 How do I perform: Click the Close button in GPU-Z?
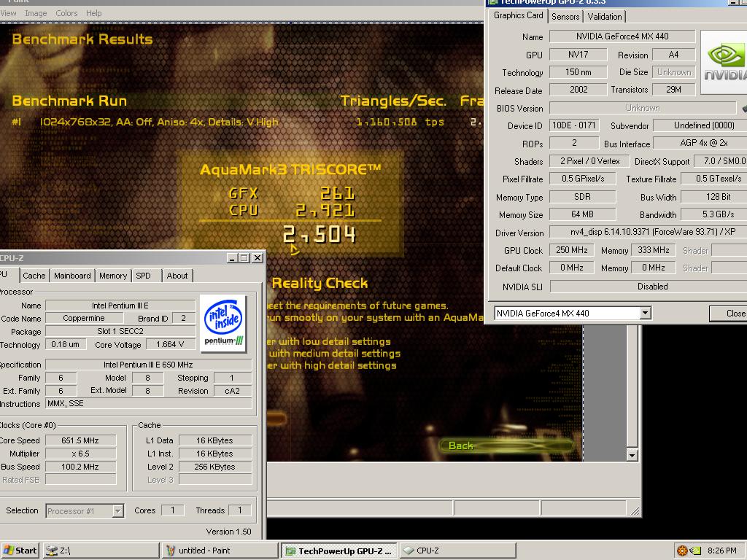(729, 314)
